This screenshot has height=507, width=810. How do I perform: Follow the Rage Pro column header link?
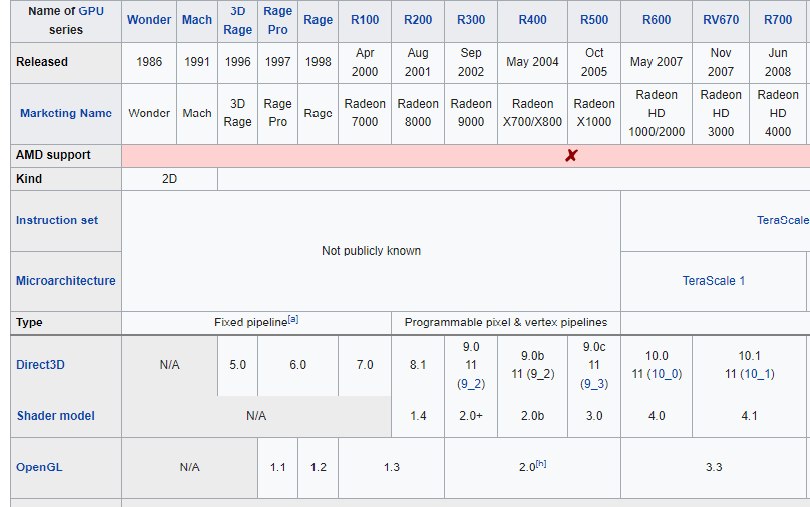[277, 20]
